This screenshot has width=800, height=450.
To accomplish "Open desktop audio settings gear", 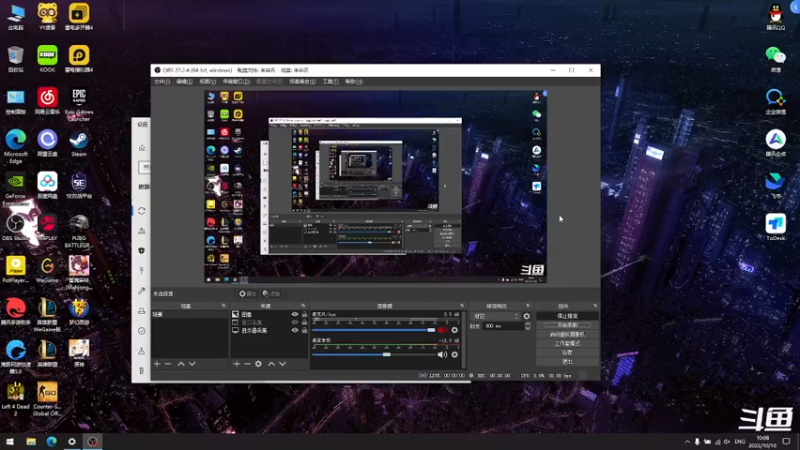I will pyautogui.click(x=455, y=355).
